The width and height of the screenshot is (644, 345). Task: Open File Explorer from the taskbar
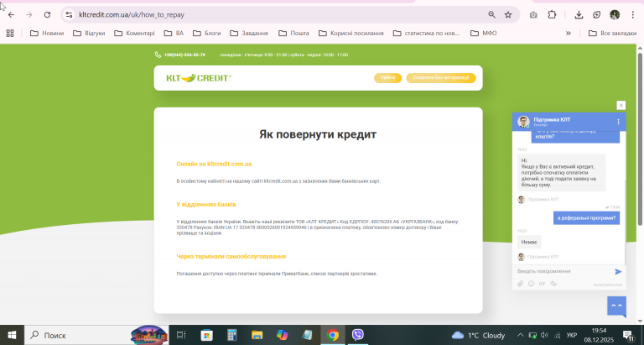click(x=257, y=335)
